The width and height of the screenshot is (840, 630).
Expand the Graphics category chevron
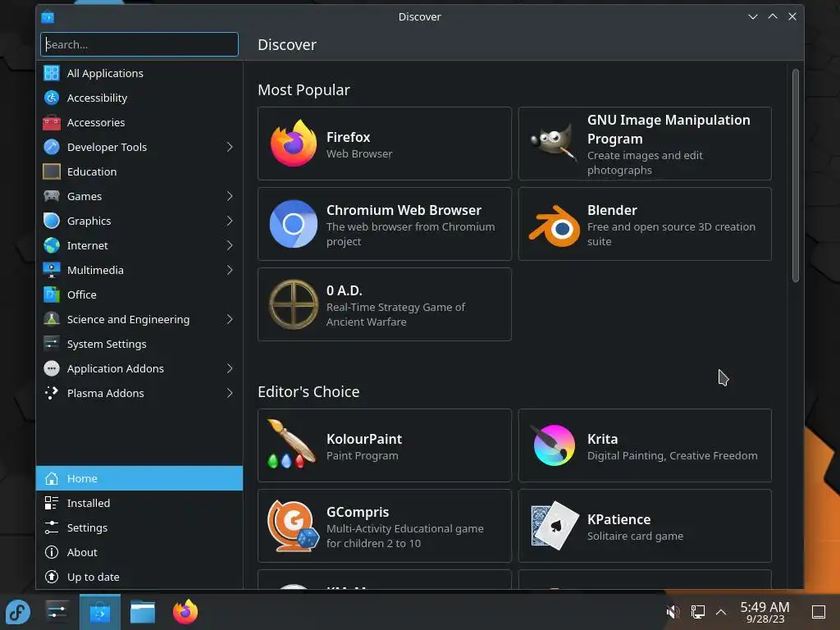230,221
